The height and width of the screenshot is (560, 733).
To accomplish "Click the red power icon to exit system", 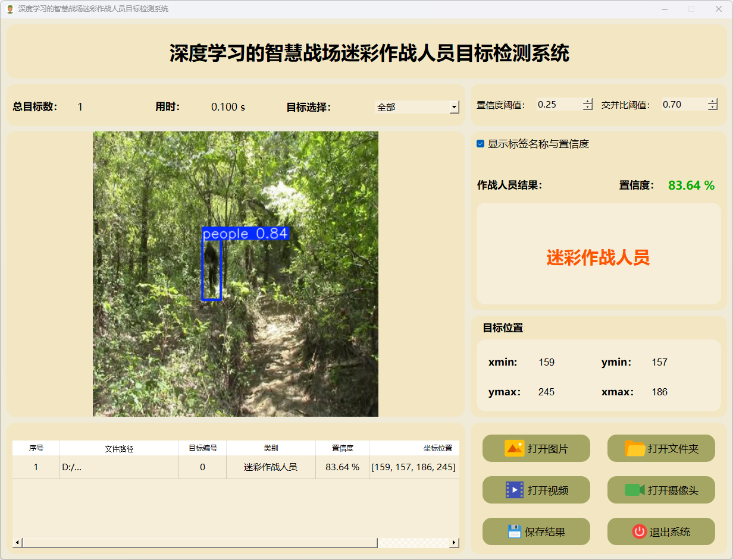I will point(639,531).
